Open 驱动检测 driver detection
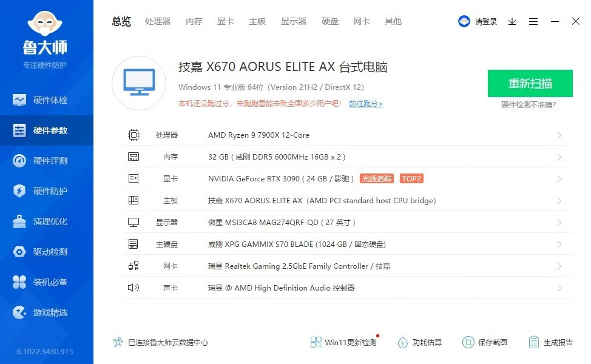 point(47,252)
